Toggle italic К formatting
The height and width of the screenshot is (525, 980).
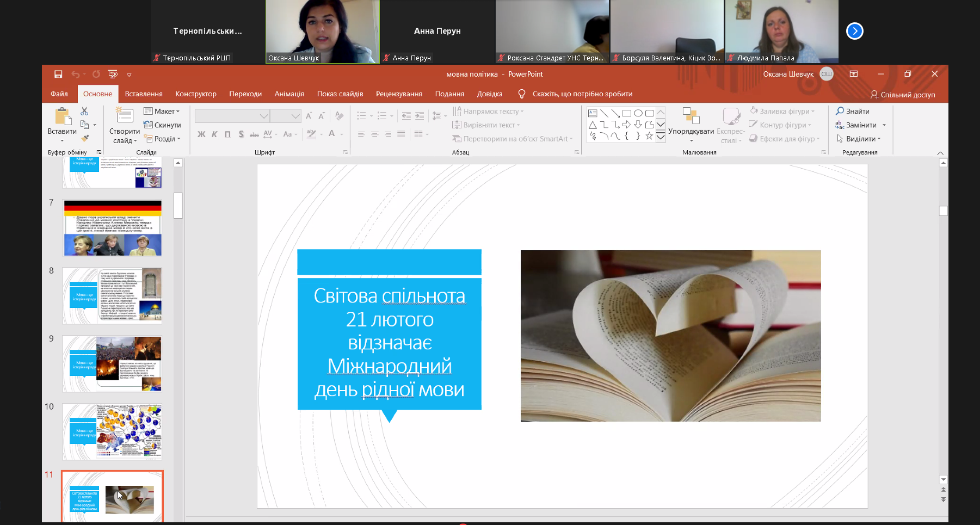214,134
